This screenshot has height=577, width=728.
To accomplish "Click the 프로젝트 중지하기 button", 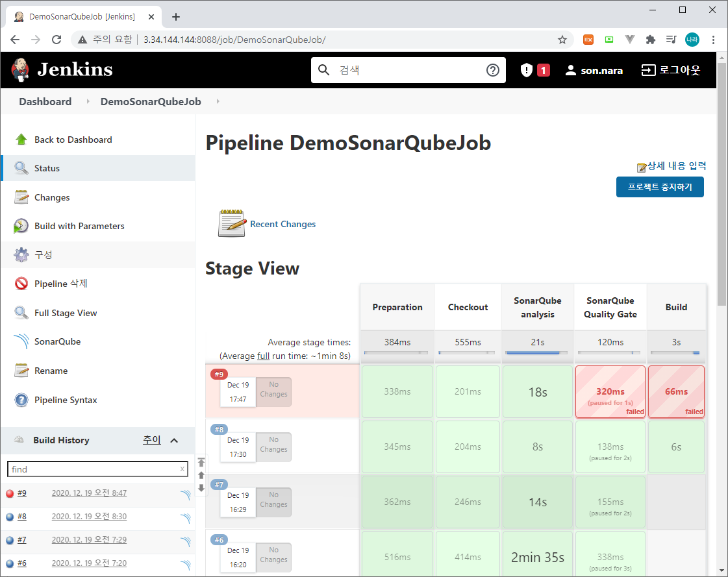I will click(660, 187).
